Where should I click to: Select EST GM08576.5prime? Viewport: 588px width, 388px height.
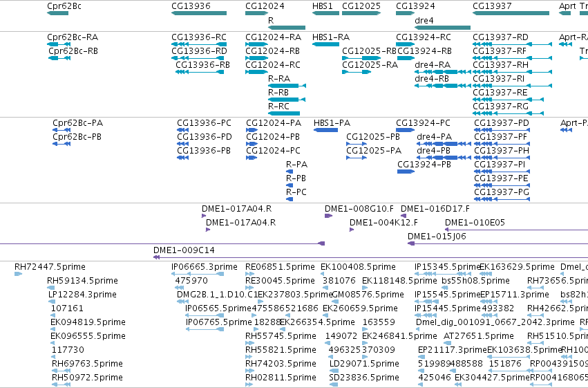click(368, 295)
